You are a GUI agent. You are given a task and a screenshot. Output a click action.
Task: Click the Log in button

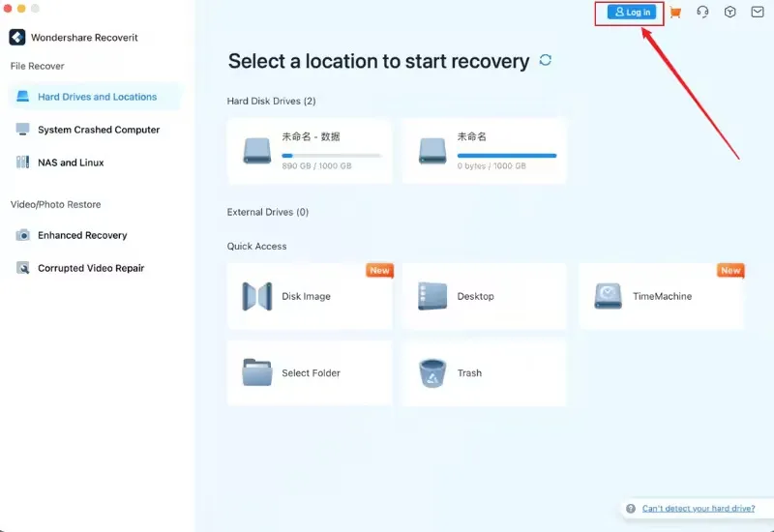click(x=632, y=13)
